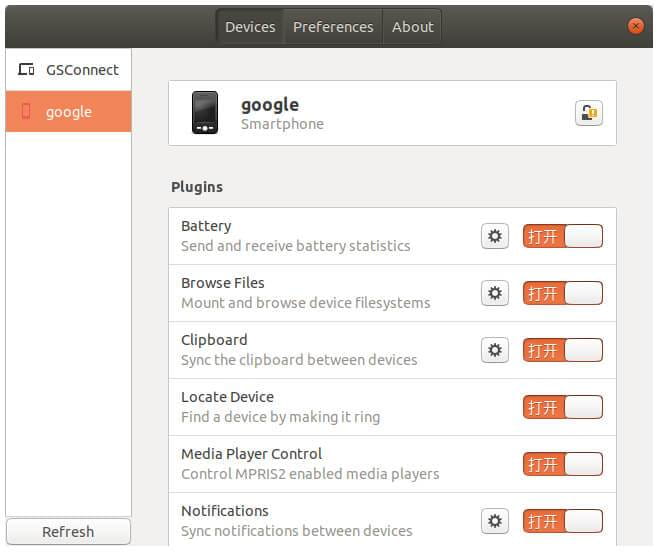Screen dimensions: 662x555
Task: Select the Devices tab
Action: coord(250,27)
